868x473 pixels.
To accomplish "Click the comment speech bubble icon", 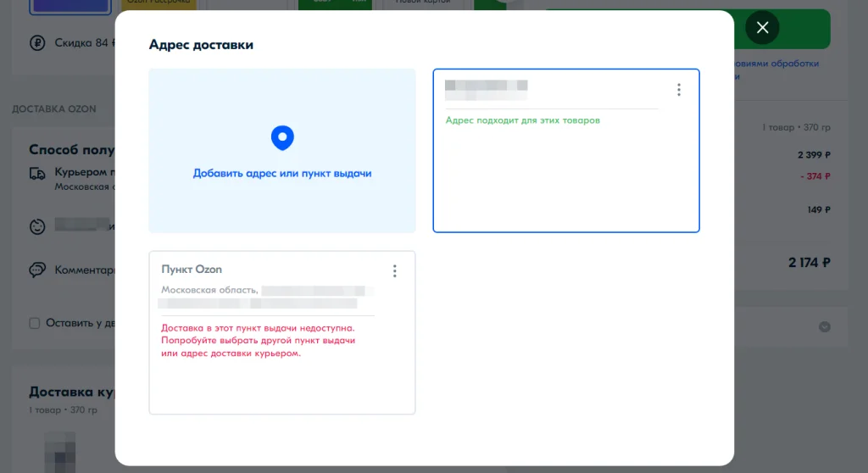I will click(x=37, y=270).
